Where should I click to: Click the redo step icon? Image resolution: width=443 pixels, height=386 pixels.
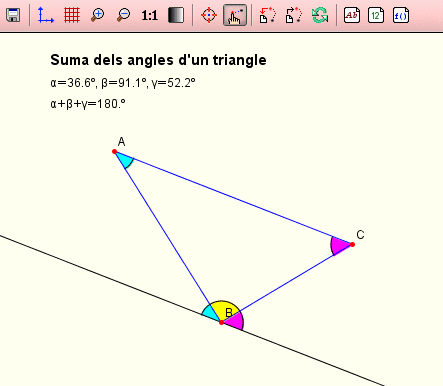tap(294, 15)
